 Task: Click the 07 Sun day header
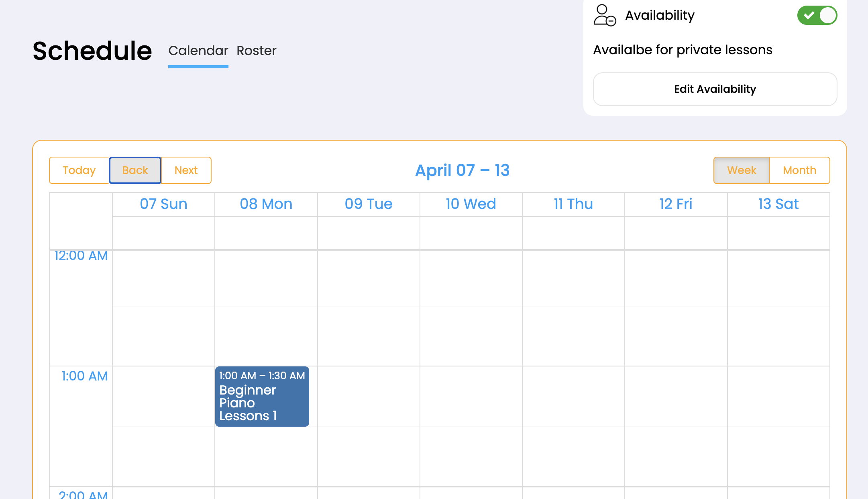point(163,204)
